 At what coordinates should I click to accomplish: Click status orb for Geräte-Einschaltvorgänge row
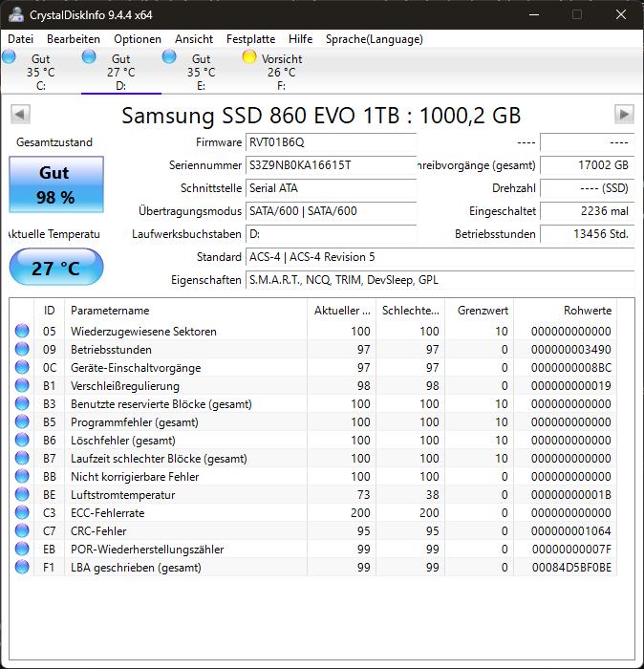point(22,367)
